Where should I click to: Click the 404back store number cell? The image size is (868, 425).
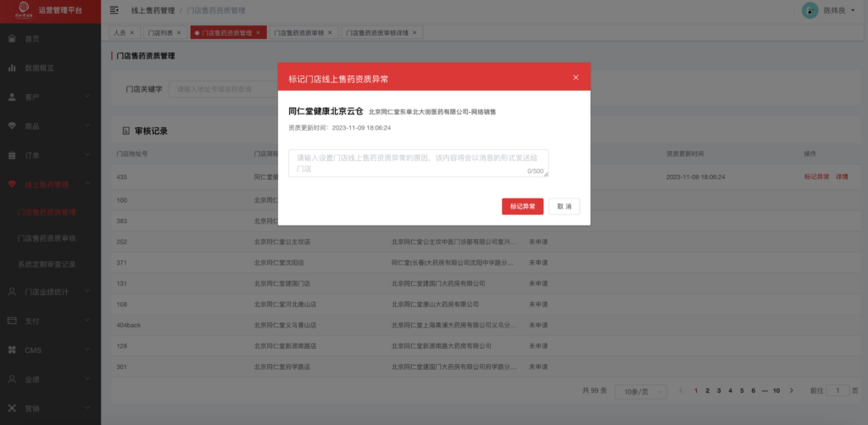point(129,325)
